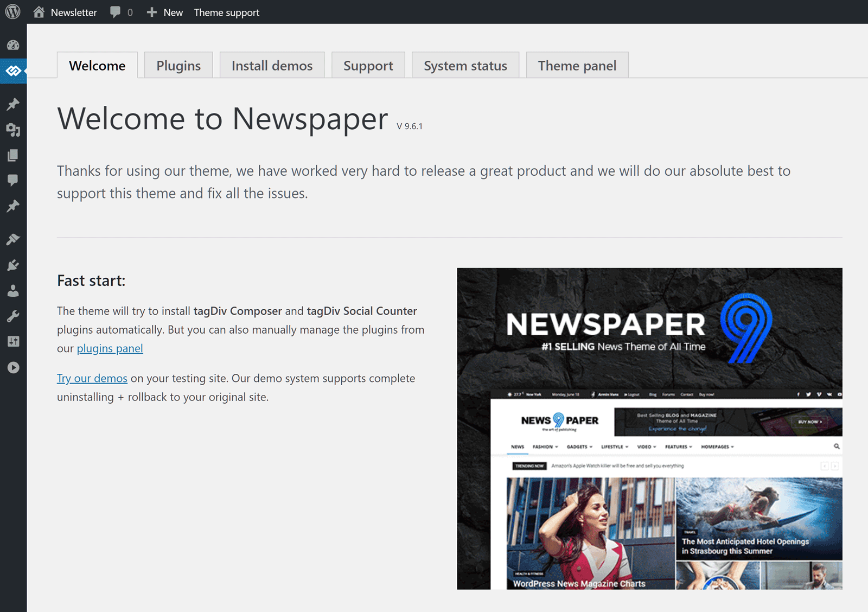Viewport: 868px width, 612px height.
Task: View the System status tab
Action: pyautogui.click(x=465, y=65)
